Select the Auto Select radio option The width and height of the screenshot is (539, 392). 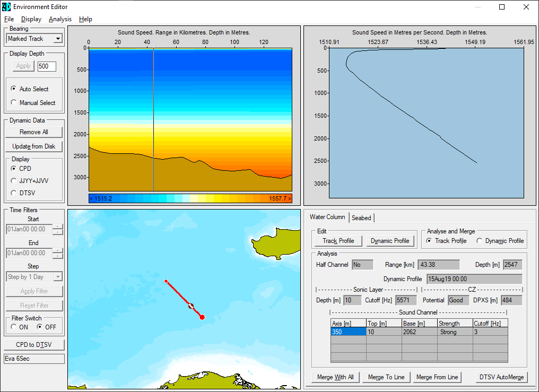[x=30, y=89]
